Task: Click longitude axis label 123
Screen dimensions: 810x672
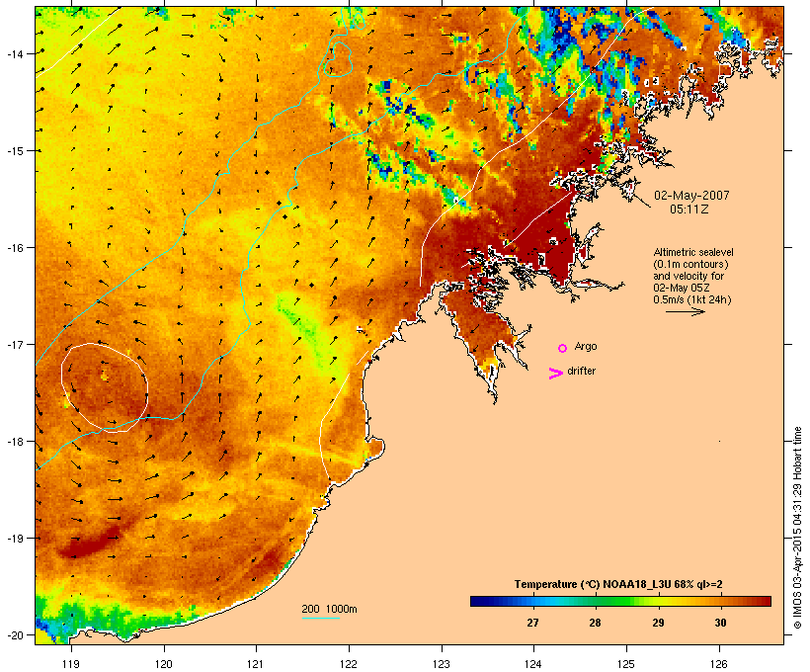Action: [x=442, y=664]
